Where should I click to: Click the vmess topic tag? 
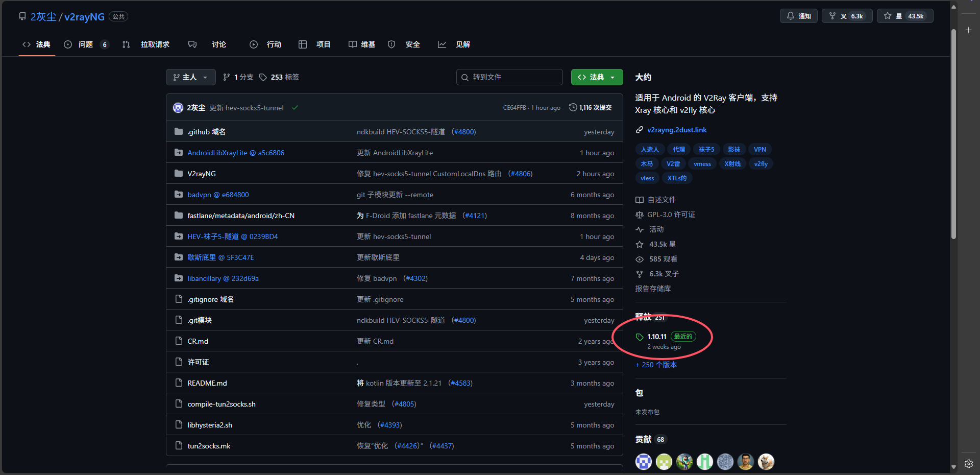tap(702, 163)
